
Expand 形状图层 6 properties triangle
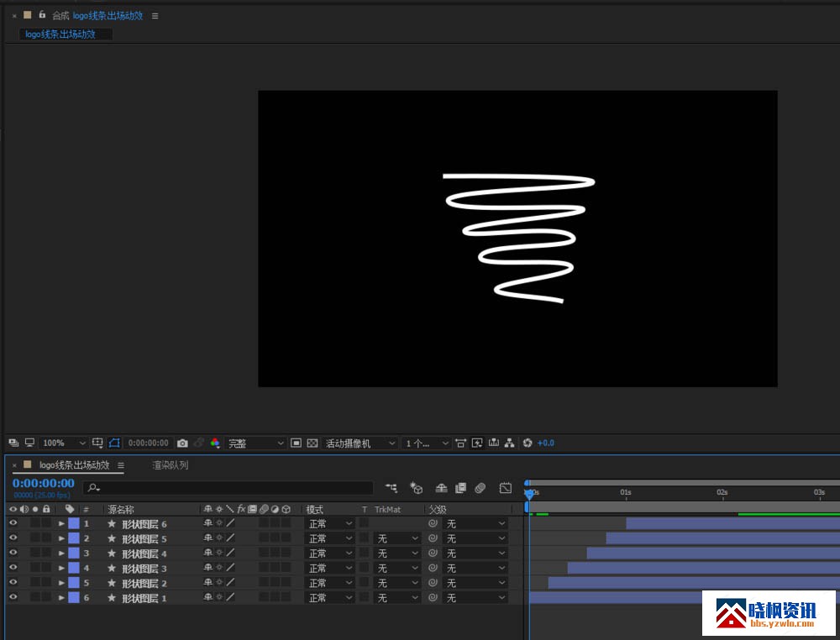(61, 524)
